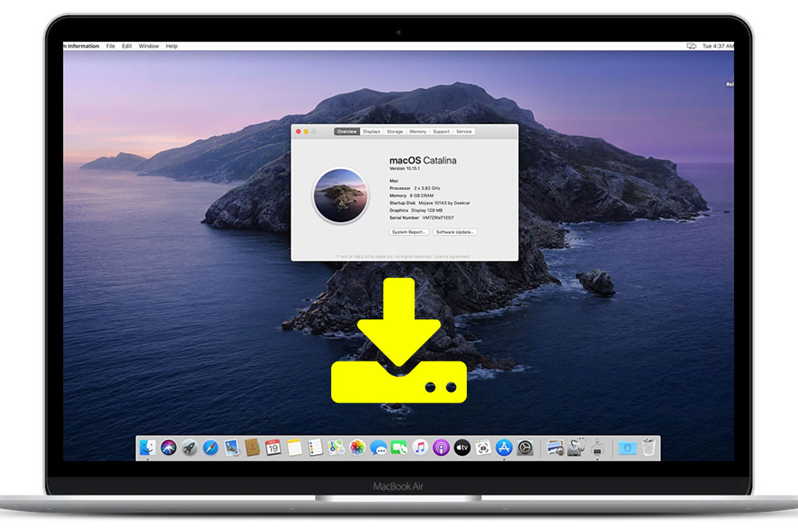
Task: Minimize the About This Mac window
Action: [306, 131]
